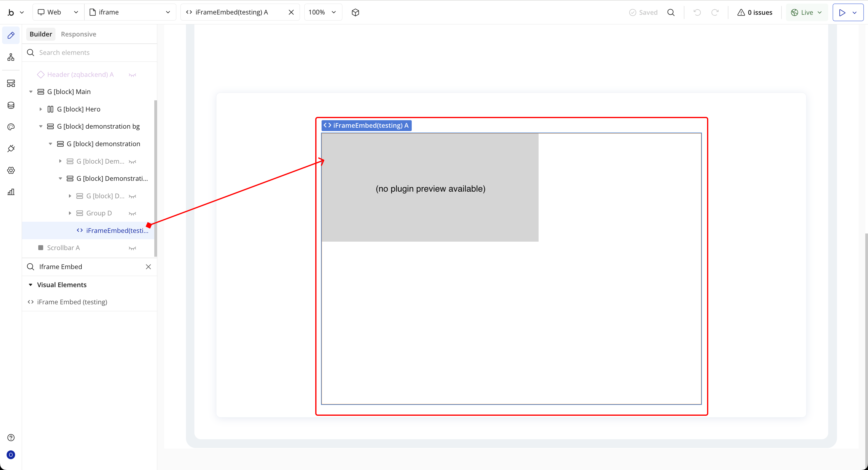Viewport: 868px width, 470px height.
Task: Open the 100% zoom dropdown
Action: click(x=323, y=12)
